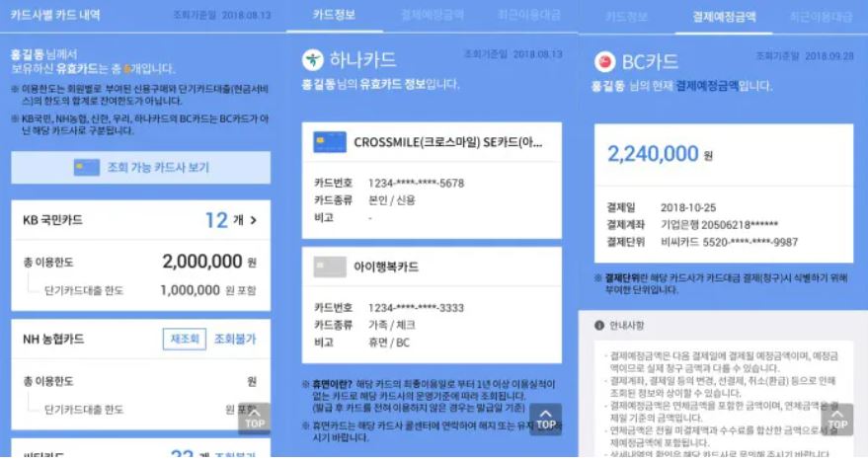Click the card icon beside 조회 가능 카드사 보기
Screen dimensions: 868x462
tap(87, 167)
